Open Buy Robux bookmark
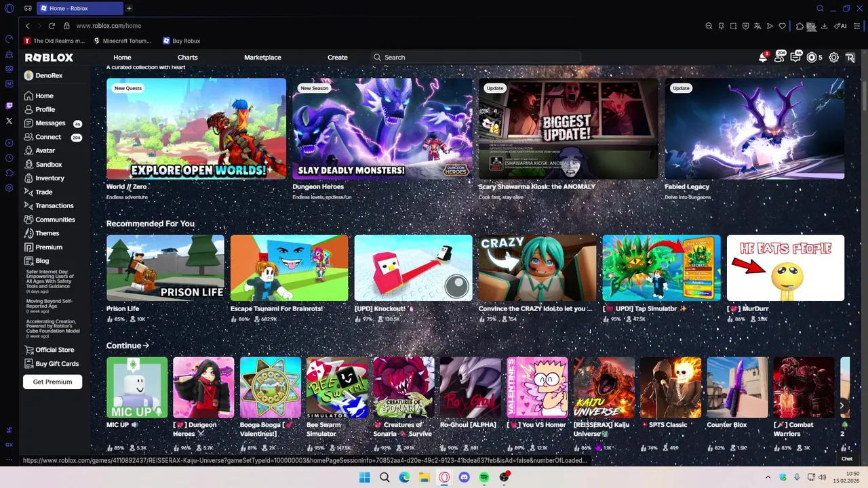 click(x=181, y=41)
